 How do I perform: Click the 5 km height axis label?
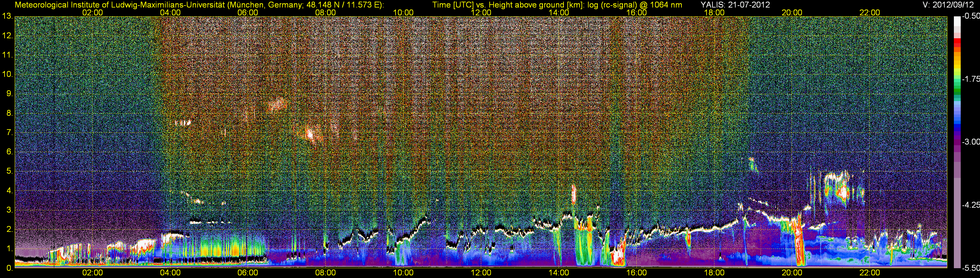tap(9, 171)
